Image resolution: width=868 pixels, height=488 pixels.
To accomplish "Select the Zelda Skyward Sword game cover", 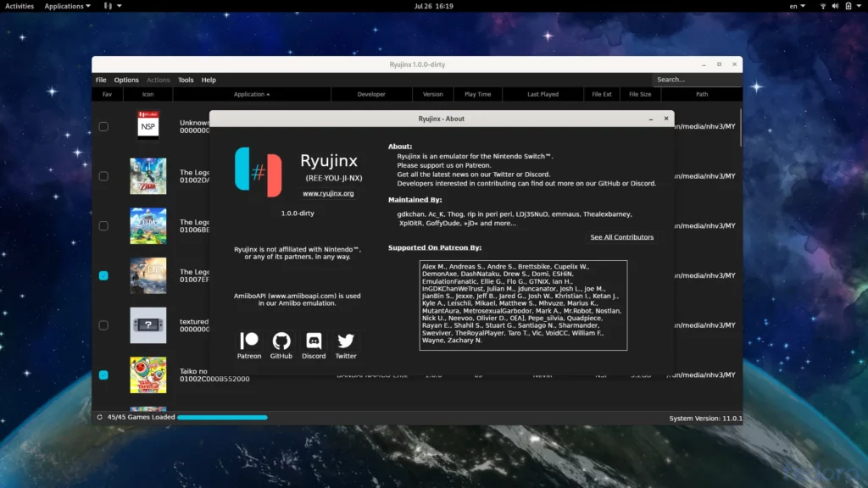I will (147, 176).
